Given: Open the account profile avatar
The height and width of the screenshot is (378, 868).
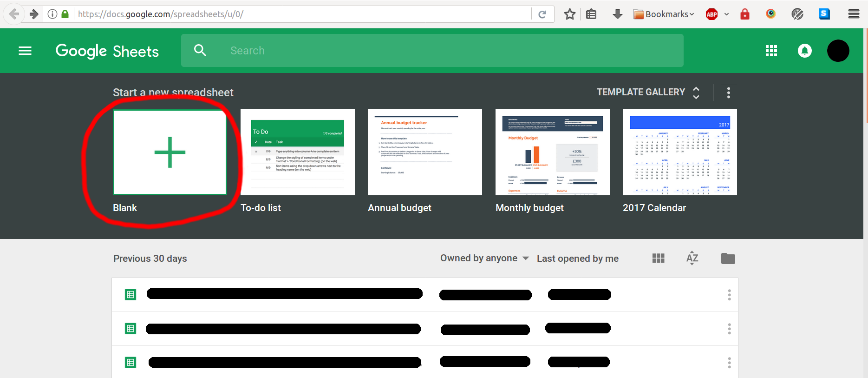Looking at the screenshot, I should coord(838,51).
